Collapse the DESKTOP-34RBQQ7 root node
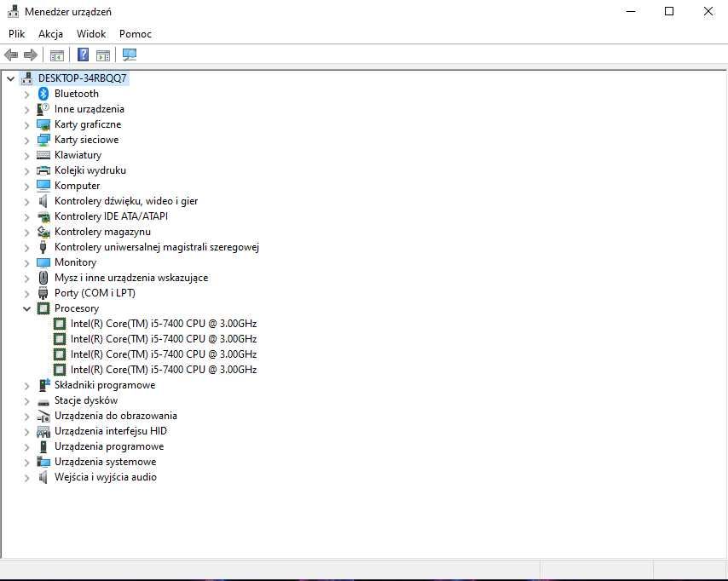The width and height of the screenshot is (728, 581). [x=11, y=78]
